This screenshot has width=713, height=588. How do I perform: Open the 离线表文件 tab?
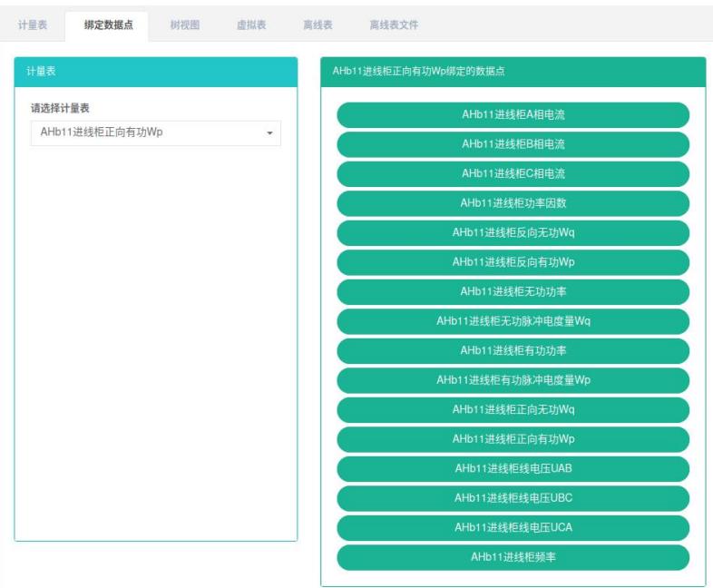coord(395,24)
